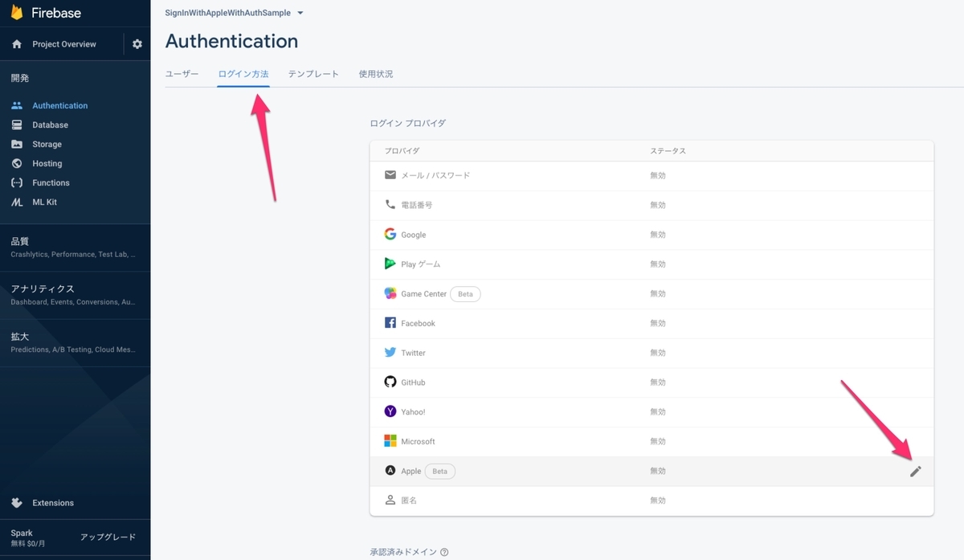Click the Yahoo! provider name
Screen dimensions: 964x560
point(413,412)
